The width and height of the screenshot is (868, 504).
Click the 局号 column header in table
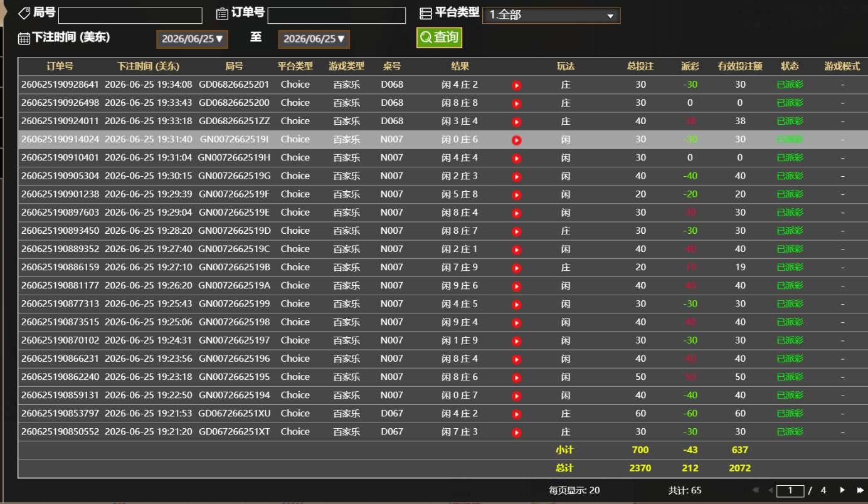[234, 66]
